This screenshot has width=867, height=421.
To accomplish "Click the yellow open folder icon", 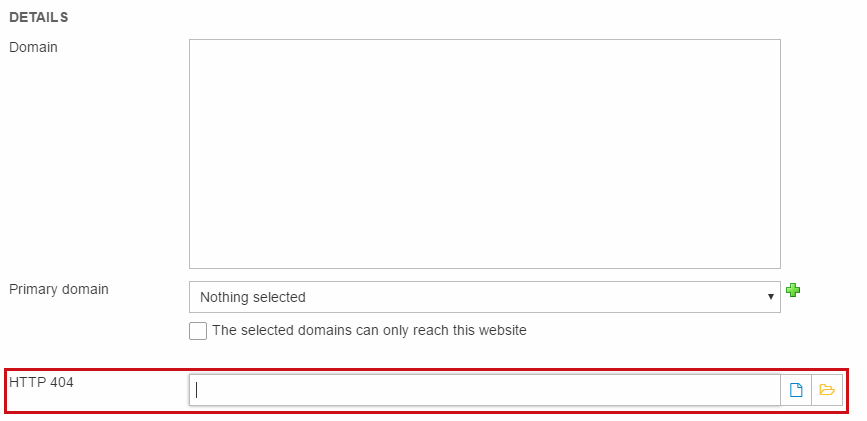I will (827, 390).
